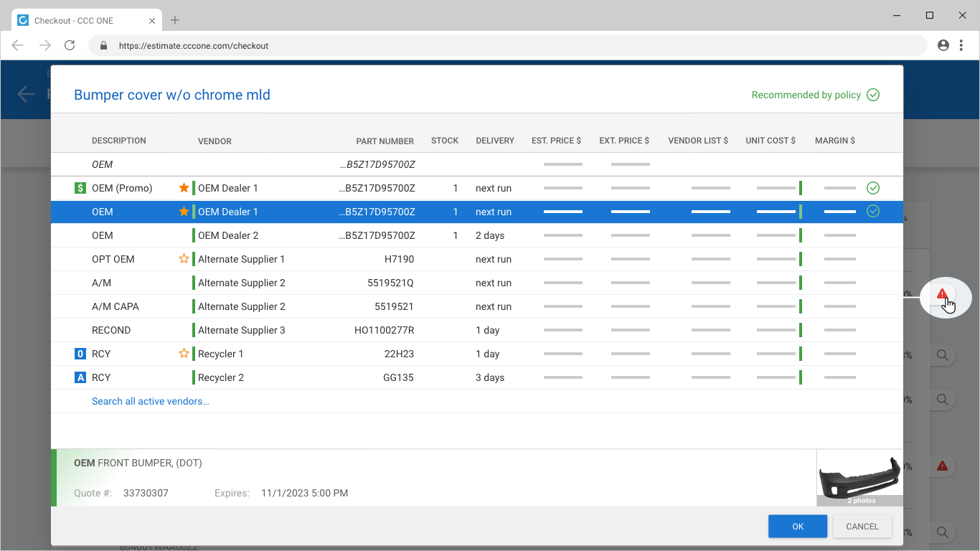980x551 pixels.
Task: Click the site padlock icon
Action: pos(104,45)
